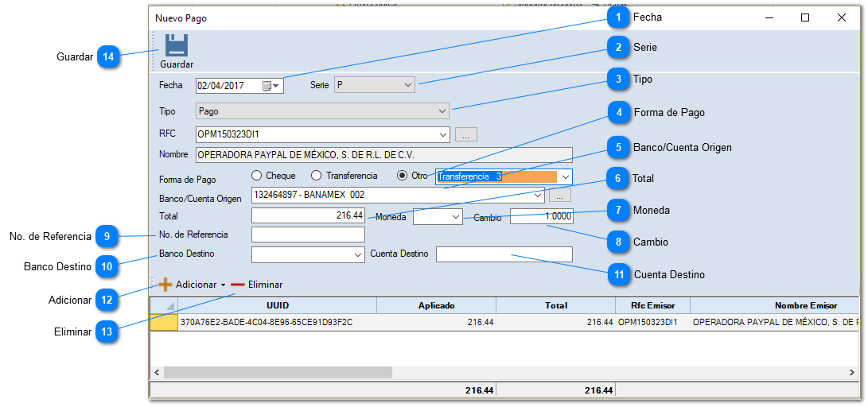This screenshot has width=868, height=407.
Task: Expand the Serie dropdown
Action: coord(407,85)
